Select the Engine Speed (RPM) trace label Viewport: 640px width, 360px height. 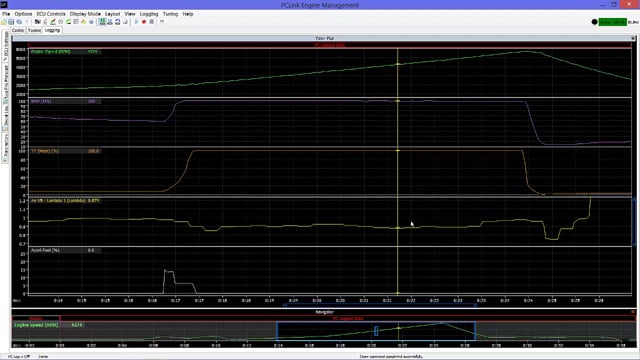pyautogui.click(x=51, y=52)
